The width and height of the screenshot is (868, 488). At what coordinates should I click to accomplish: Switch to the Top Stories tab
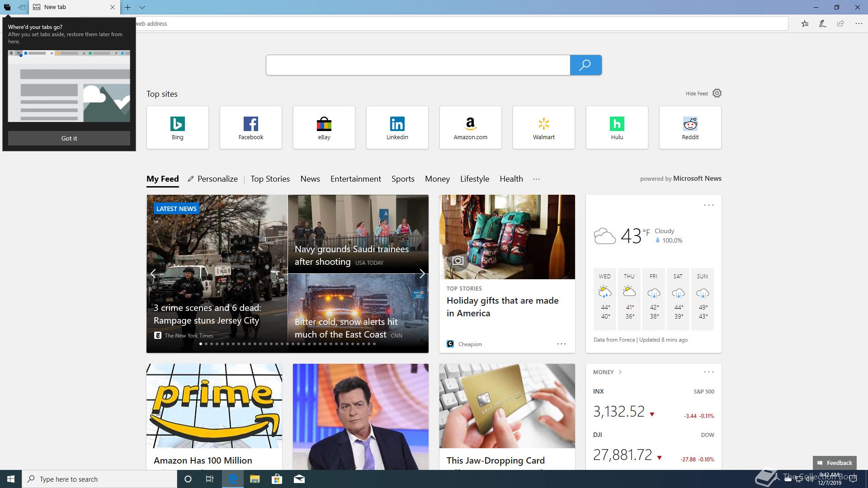[x=270, y=179]
